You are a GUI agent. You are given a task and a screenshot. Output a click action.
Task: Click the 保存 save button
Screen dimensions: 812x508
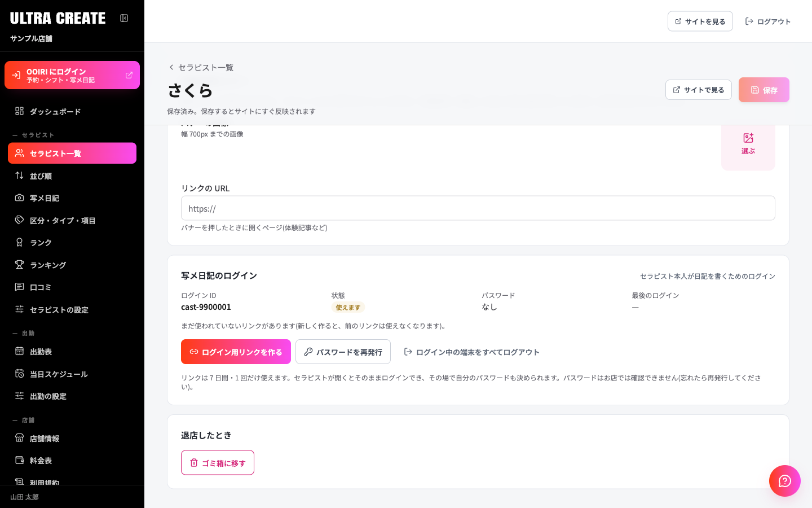coord(764,90)
